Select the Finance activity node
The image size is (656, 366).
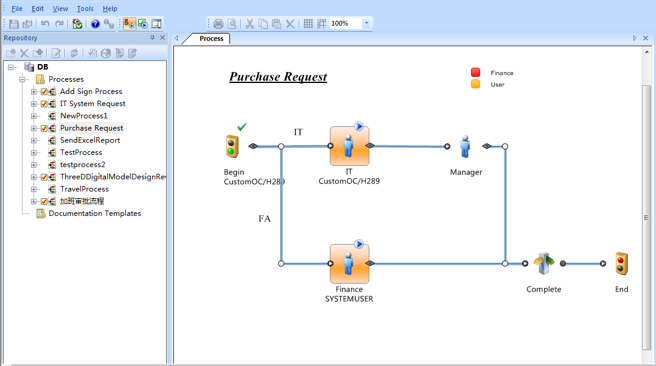(x=349, y=264)
